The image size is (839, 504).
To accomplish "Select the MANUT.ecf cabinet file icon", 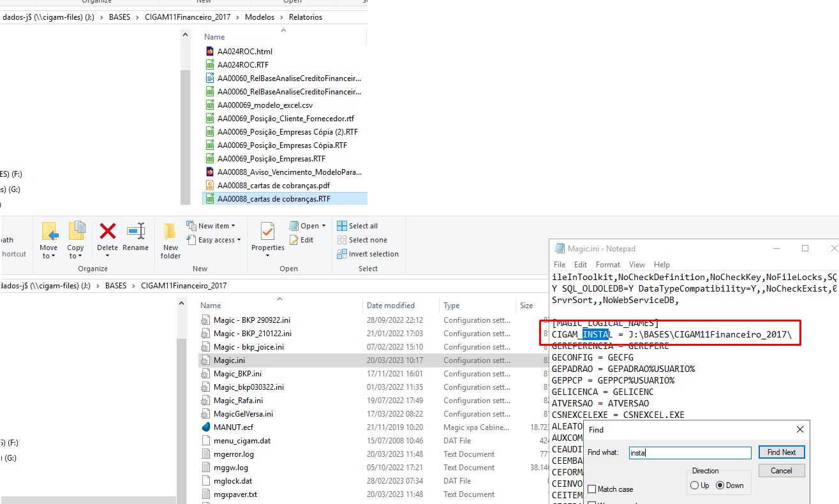I will click(x=205, y=427).
